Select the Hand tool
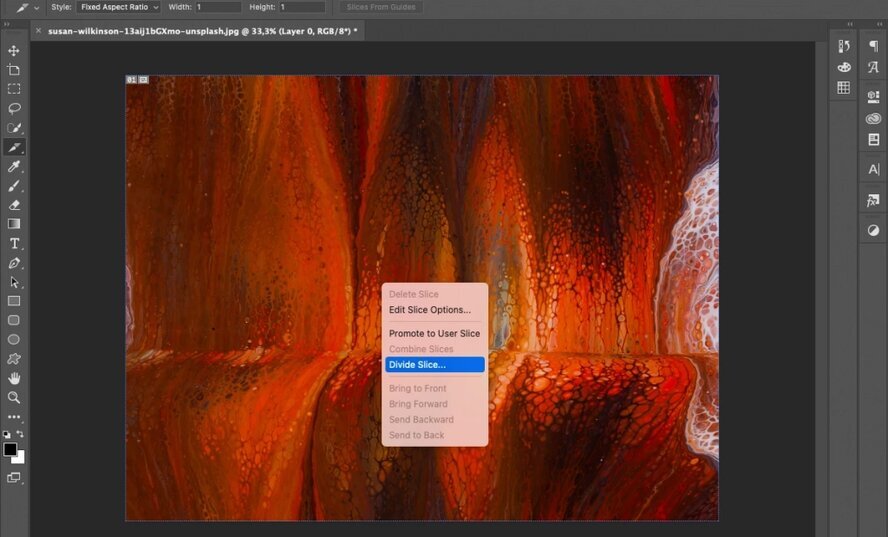The image size is (888, 537). point(14,378)
